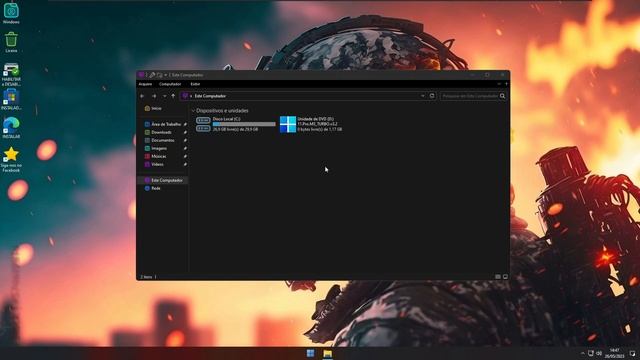Open the volume tray icon

599,353
